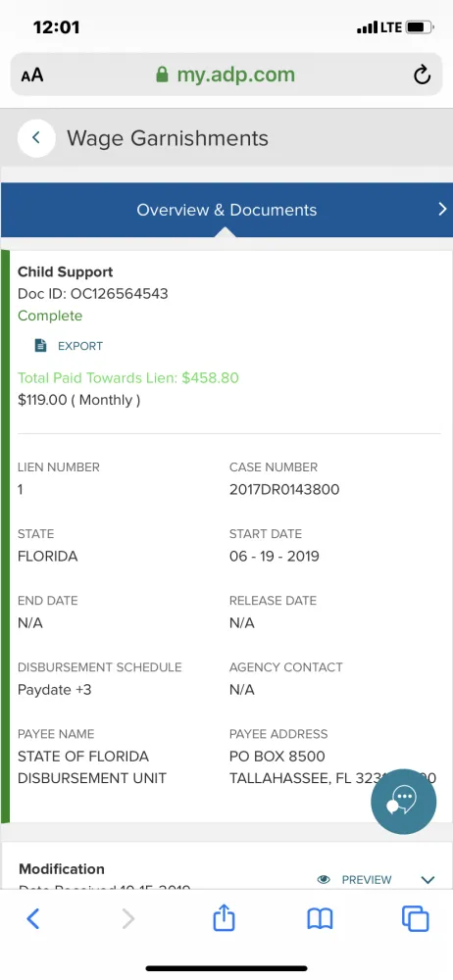Select the Overview & Documents tab
Viewport: 453px width, 980px height.
coord(226,210)
